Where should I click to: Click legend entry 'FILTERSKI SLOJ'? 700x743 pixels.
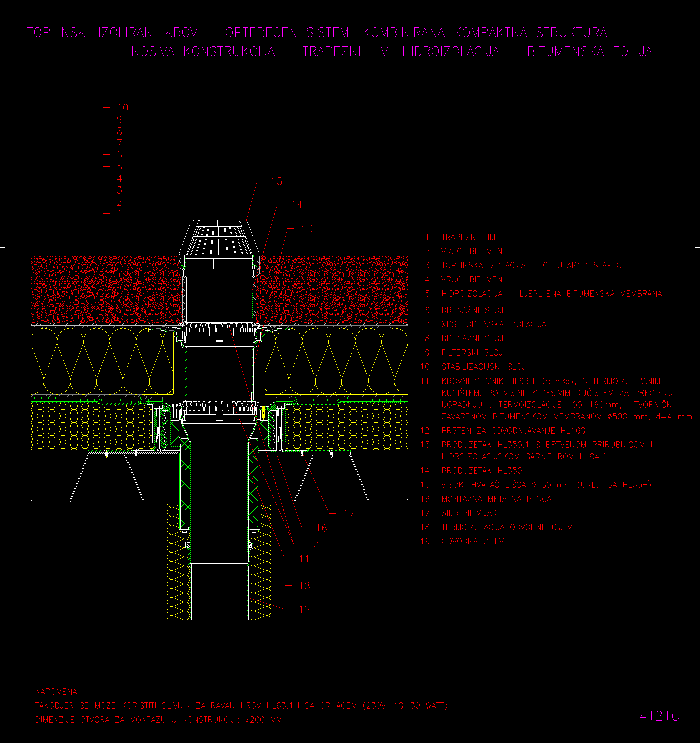(472, 353)
